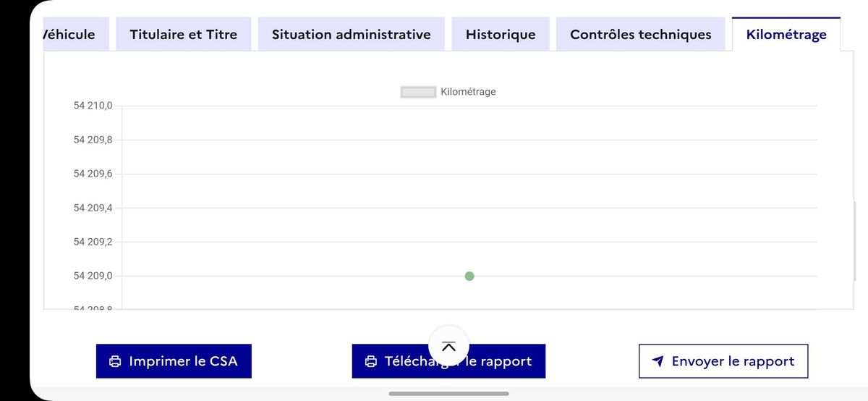
Task: Click the 54 209,8 axis label
Action: coord(93,140)
